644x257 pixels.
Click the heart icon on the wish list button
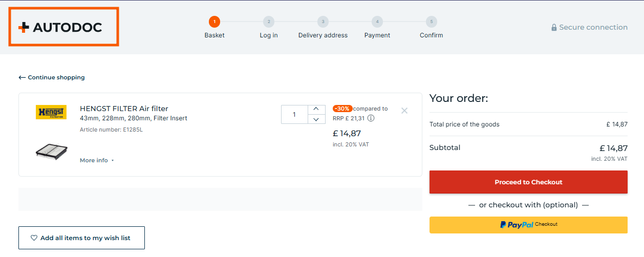pos(34,238)
